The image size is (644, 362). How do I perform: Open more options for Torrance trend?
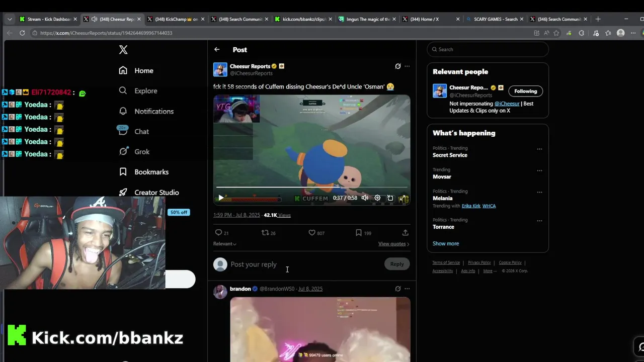pos(539,221)
